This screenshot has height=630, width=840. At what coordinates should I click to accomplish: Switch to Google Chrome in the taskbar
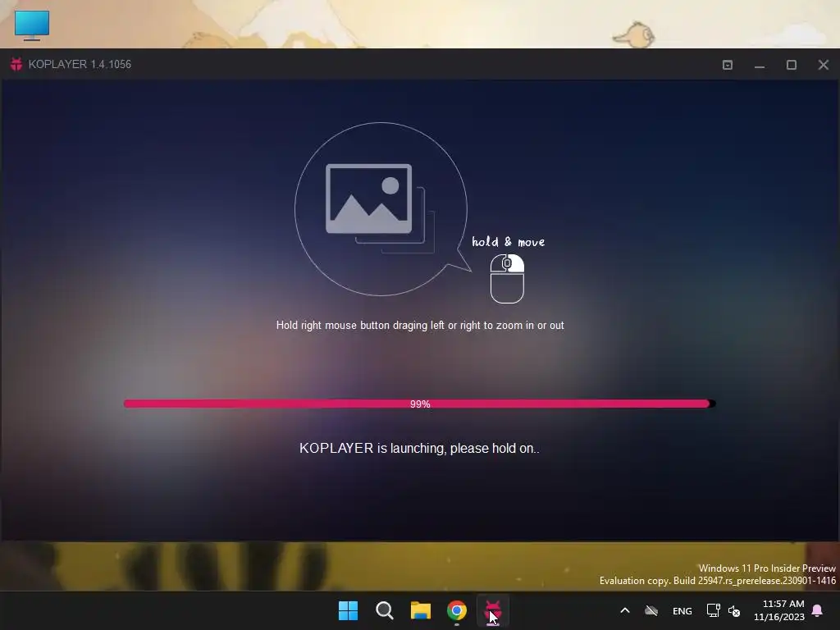[x=456, y=610]
